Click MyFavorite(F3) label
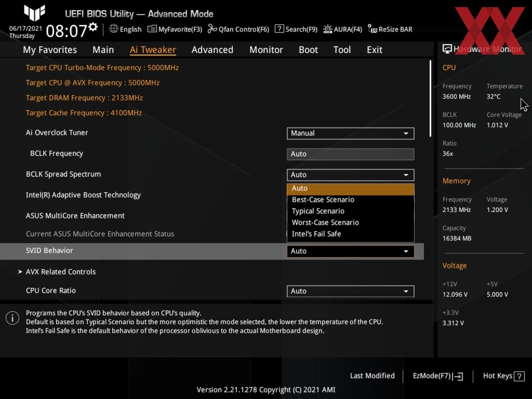The height and width of the screenshot is (399, 532). click(180, 29)
